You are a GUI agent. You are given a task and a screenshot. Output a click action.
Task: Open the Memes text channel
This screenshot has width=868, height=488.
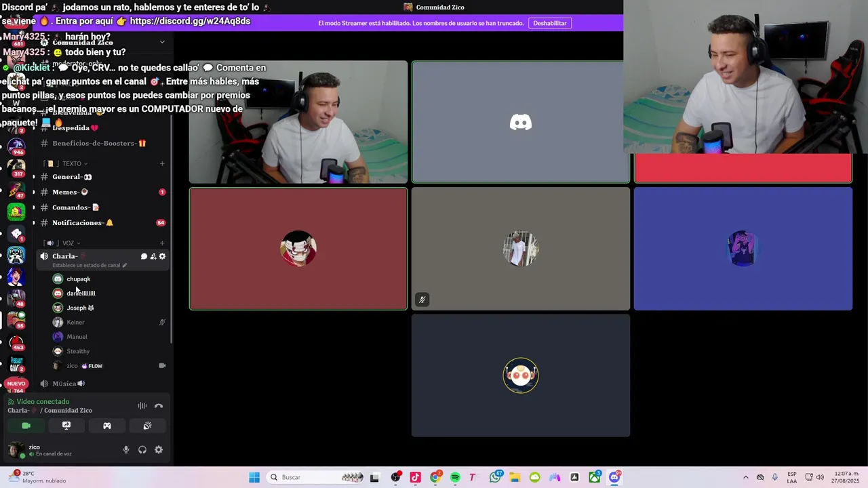(102, 192)
